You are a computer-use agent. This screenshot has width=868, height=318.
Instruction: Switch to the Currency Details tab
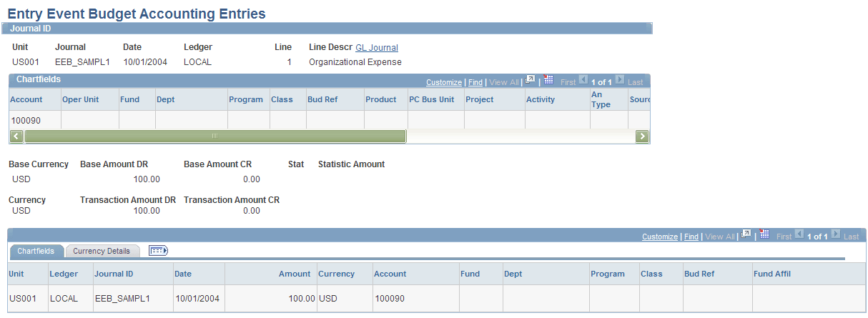point(102,251)
